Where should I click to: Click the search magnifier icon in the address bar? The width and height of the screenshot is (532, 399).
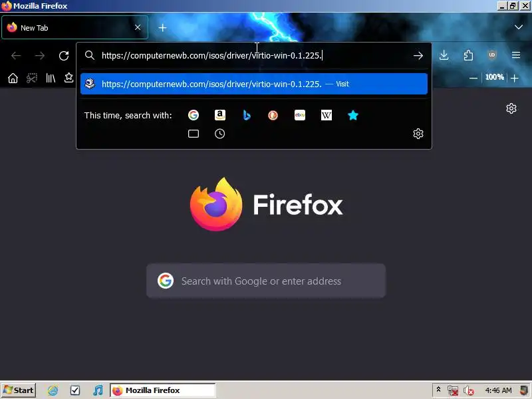(90, 55)
